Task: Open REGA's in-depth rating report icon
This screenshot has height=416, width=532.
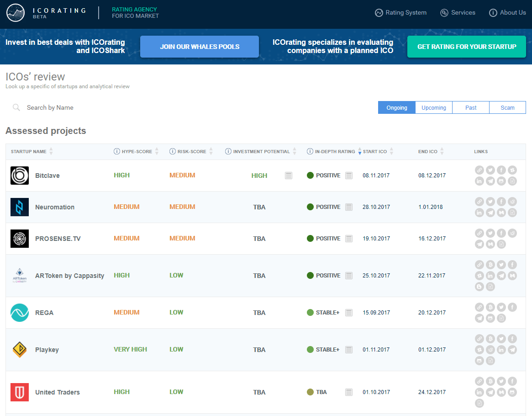Action: pos(349,313)
